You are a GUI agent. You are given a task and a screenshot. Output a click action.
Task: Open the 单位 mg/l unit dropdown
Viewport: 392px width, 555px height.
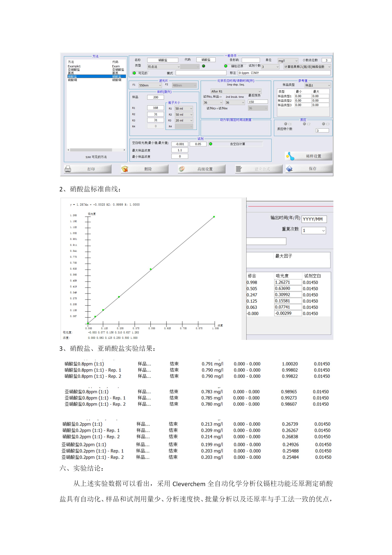288,61
